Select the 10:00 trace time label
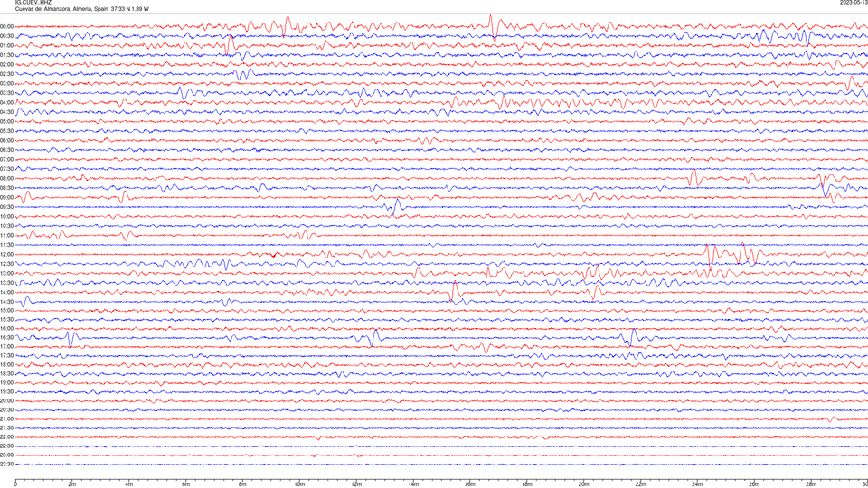This screenshot has height=488, width=868. coord(6,216)
